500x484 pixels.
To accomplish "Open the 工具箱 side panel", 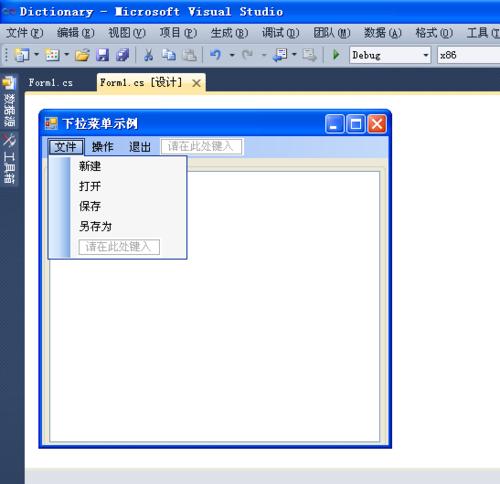I will 10,159.
